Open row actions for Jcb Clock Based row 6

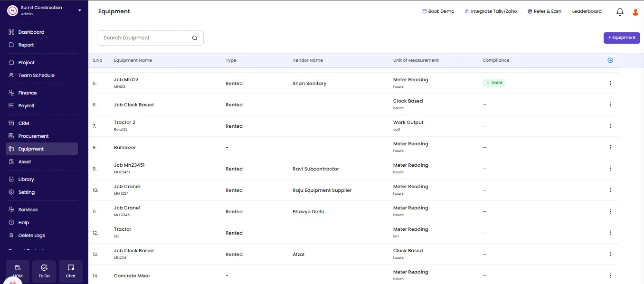[610, 104]
